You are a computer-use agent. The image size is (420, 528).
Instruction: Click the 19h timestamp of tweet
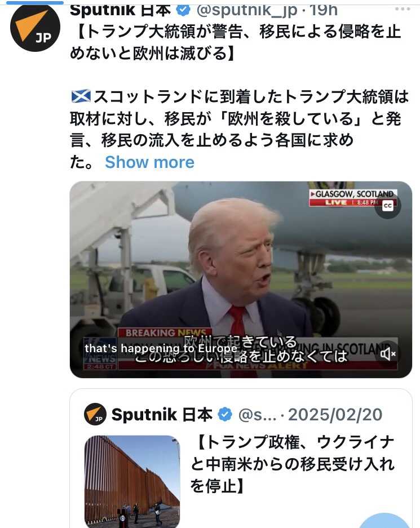[324, 11]
